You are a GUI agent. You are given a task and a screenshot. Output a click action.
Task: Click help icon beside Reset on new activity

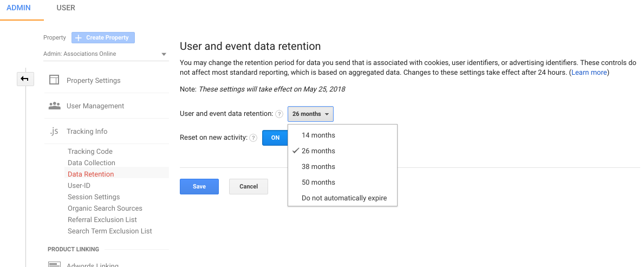(253, 138)
